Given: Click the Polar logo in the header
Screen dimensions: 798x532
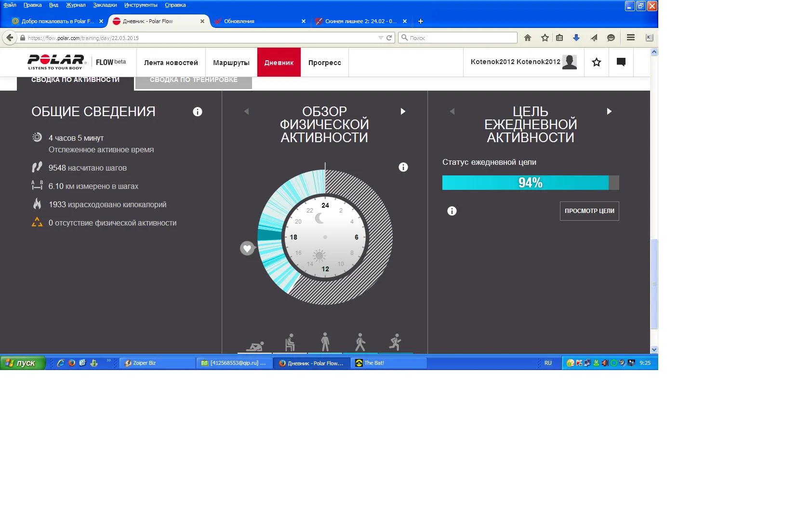Looking at the screenshot, I should pyautogui.click(x=57, y=62).
